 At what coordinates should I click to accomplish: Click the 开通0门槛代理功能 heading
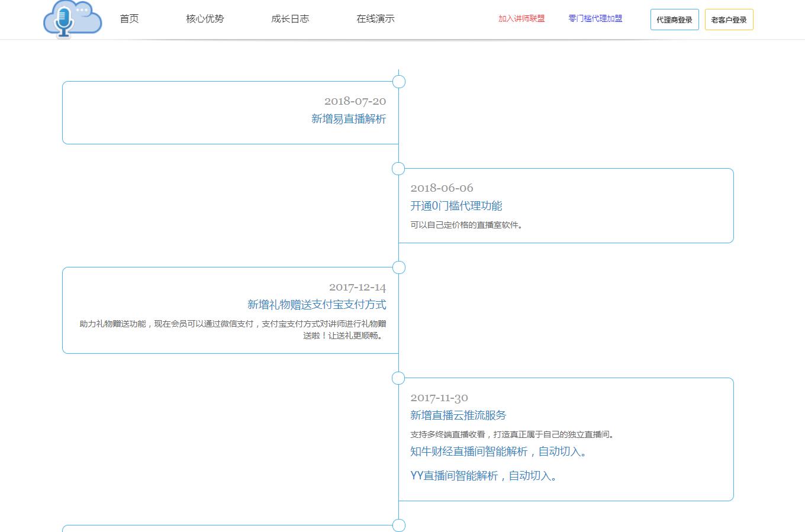456,206
